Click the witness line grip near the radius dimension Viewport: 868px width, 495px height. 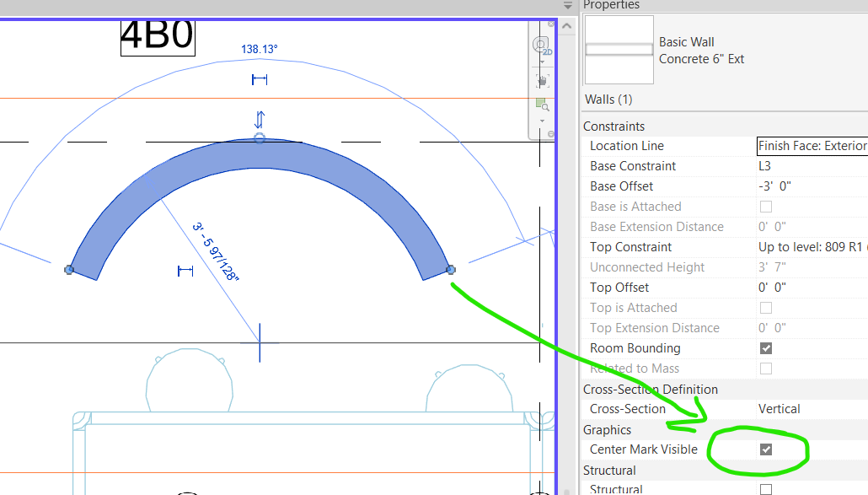185,272
